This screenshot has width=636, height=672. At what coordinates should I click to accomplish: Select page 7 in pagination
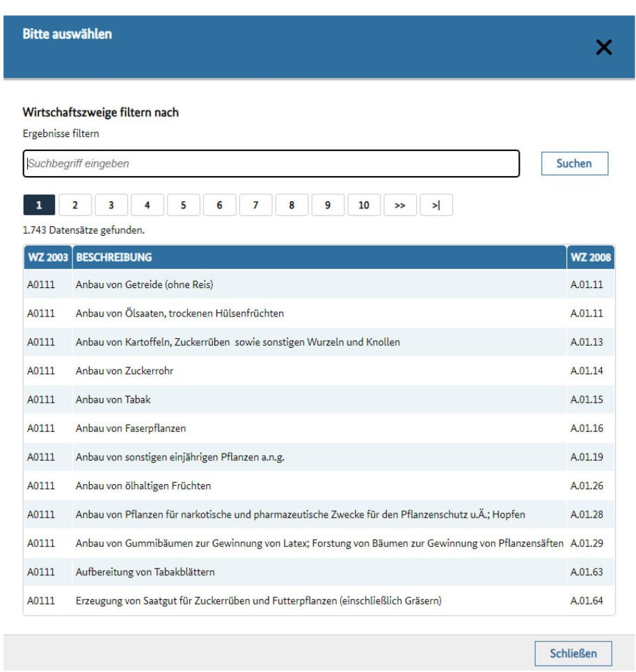click(255, 205)
